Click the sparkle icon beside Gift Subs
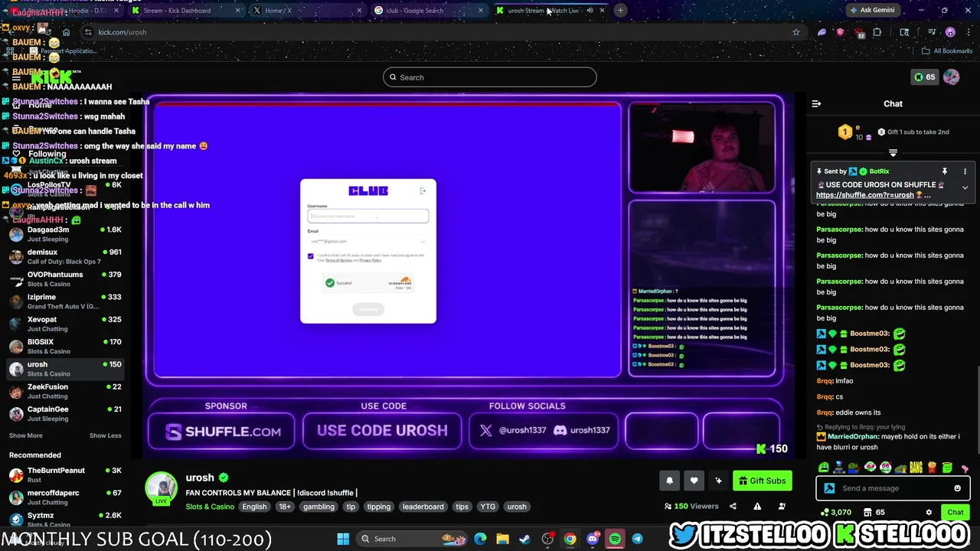This screenshot has width=980, height=551. pyautogui.click(x=718, y=481)
